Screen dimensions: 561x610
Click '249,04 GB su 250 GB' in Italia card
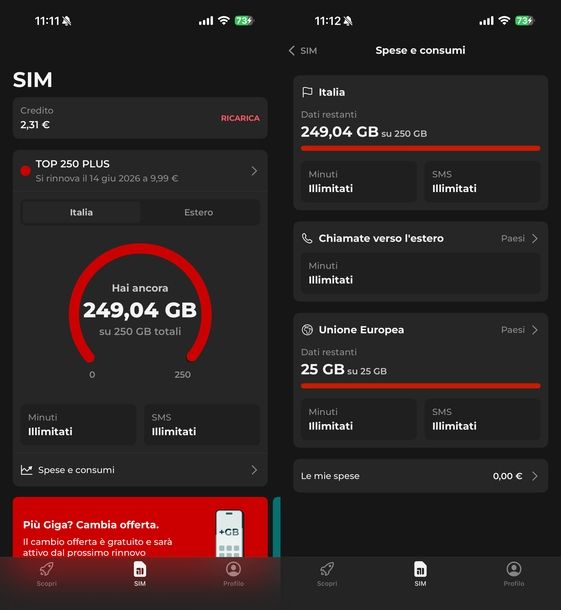click(364, 132)
